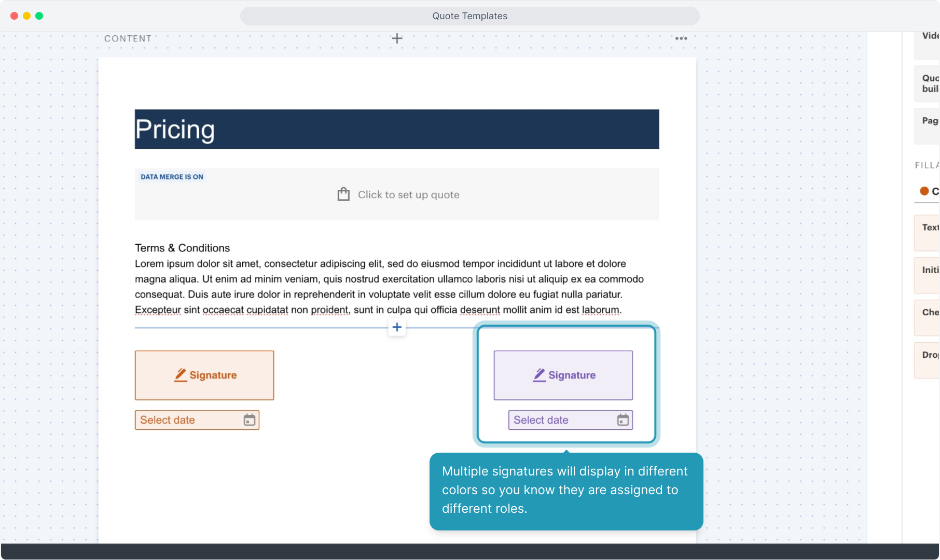
Task: Click the DATA MERGE IS ON badge
Action: tap(172, 177)
